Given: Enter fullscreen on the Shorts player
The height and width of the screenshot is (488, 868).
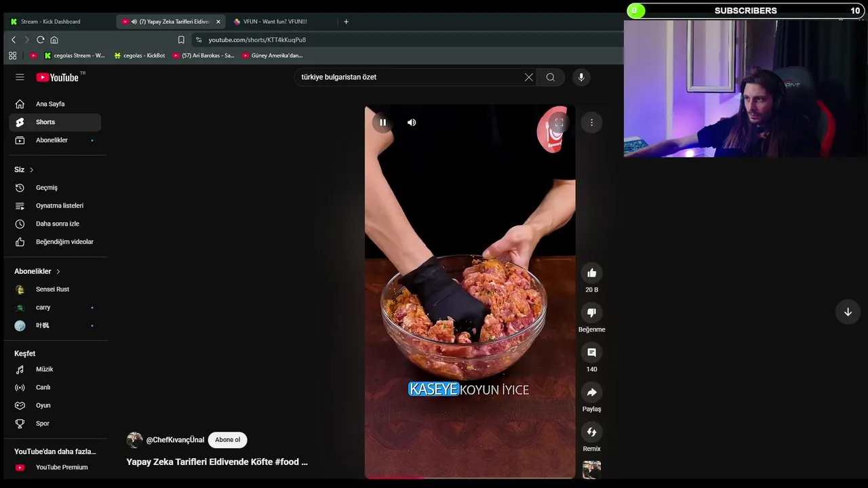Looking at the screenshot, I should coord(559,123).
